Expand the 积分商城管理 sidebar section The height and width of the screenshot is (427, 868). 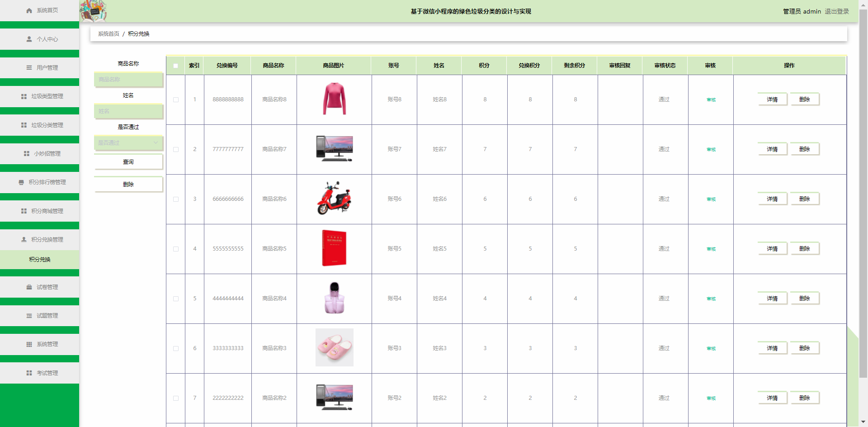40,211
